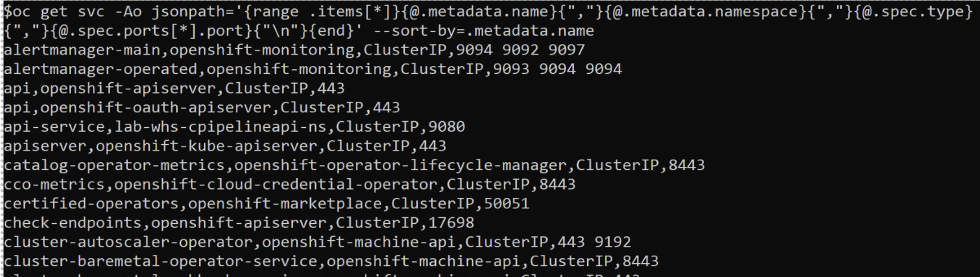Click the check-endpoints output line
This screenshot has width=980, height=277.
(239, 222)
